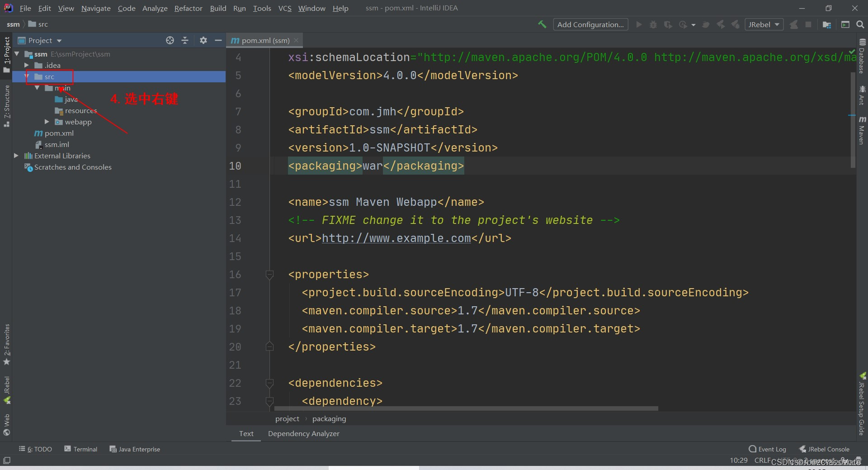Select Scratches and Consoles node

pyautogui.click(x=68, y=167)
